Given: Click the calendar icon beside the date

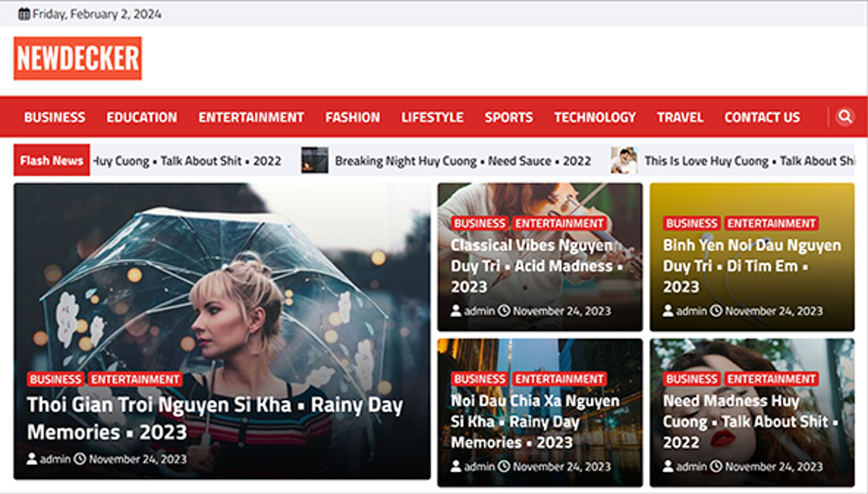Looking at the screenshot, I should click(24, 14).
